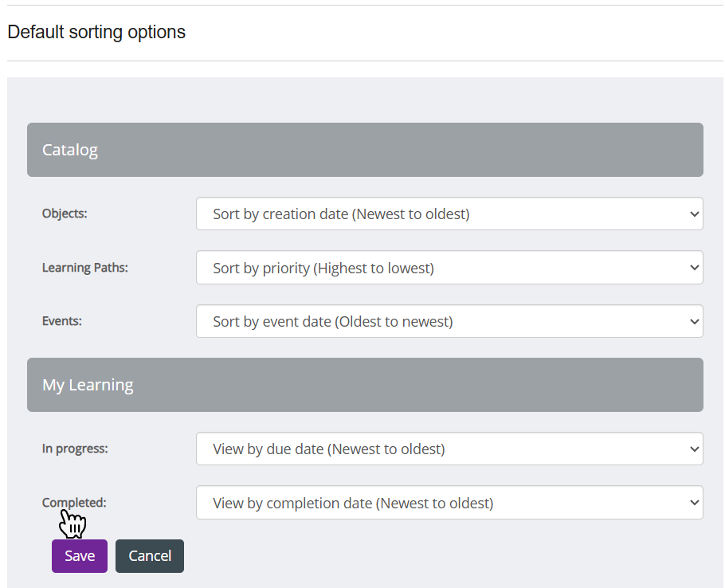
Task: Click the chevron arrow on In progress dropdown
Action: point(694,449)
